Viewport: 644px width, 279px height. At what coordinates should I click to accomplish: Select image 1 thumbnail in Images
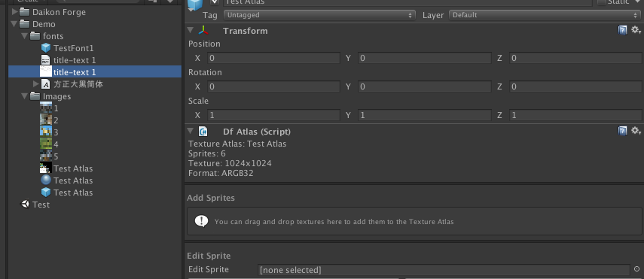[46, 108]
